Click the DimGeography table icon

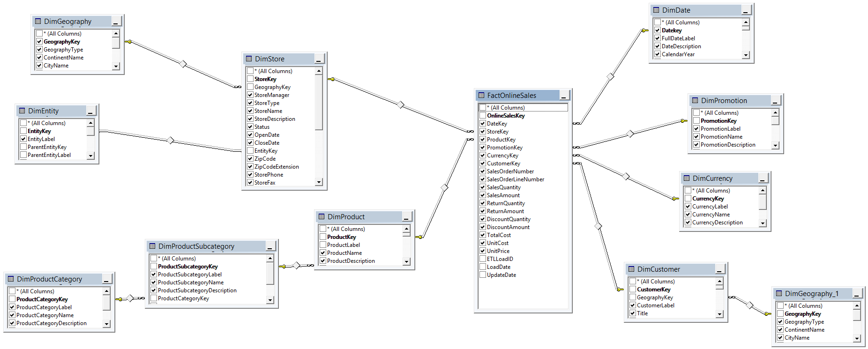[38, 21]
